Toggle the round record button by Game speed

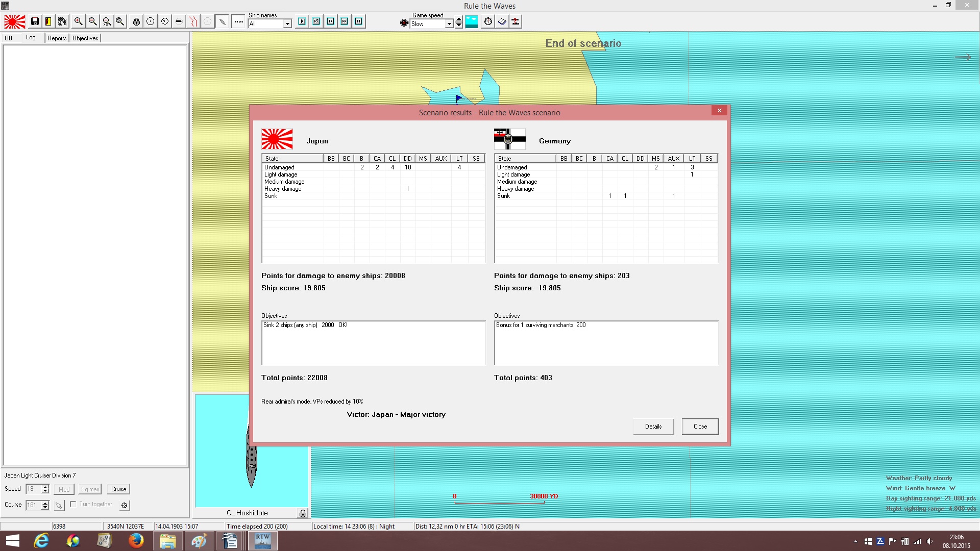[404, 23]
